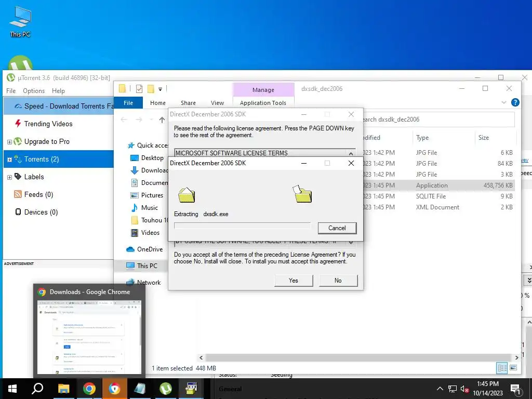Open Quick access in navigation pane
Image resolution: width=532 pixels, height=399 pixels.
pos(148,145)
